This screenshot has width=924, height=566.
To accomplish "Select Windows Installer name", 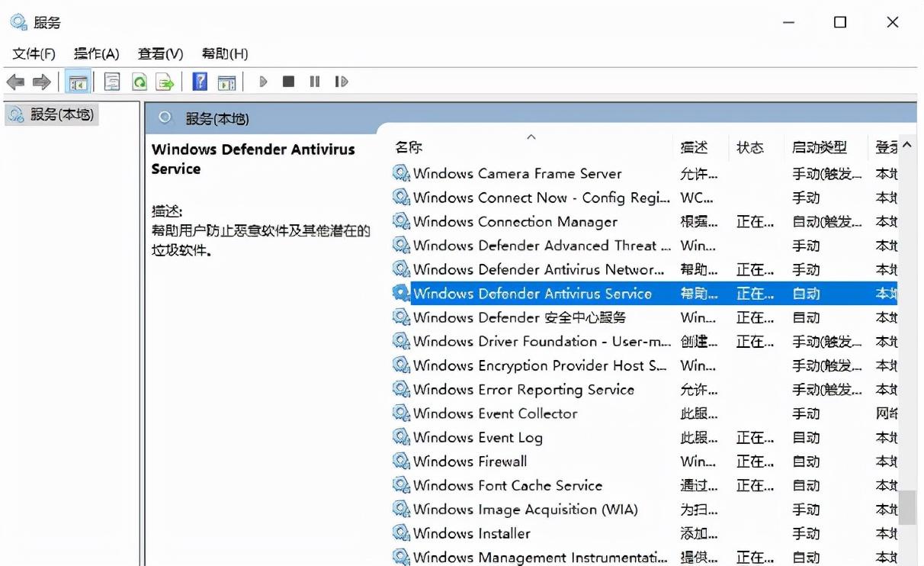I will click(472, 533).
